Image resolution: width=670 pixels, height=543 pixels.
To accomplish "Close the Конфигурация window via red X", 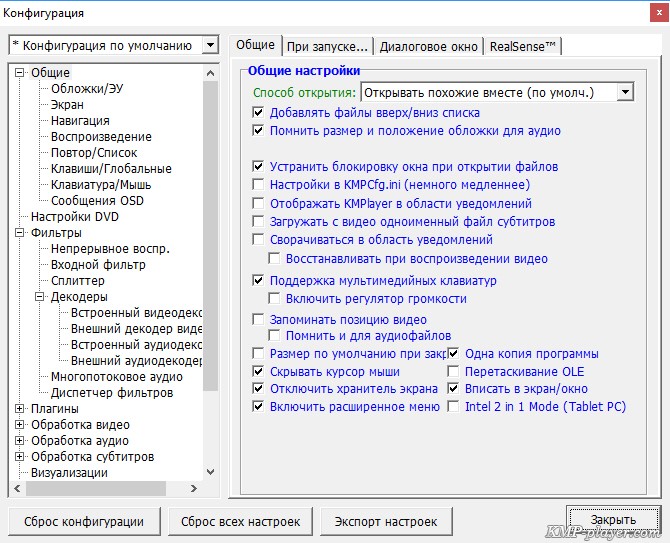I will [659, 13].
